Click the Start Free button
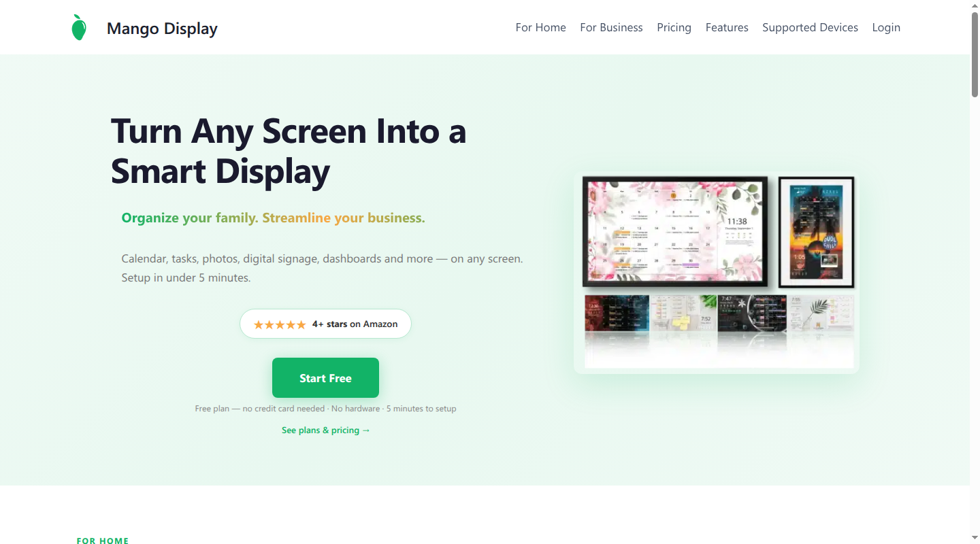980x544 pixels. click(x=325, y=378)
